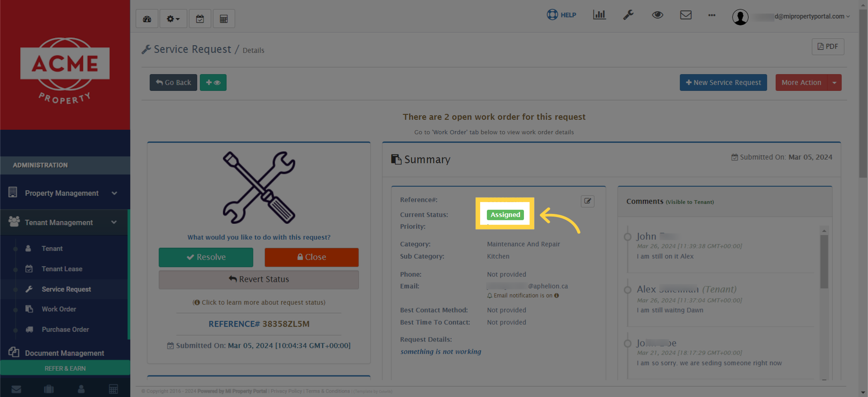Click the Revert Status button
The image size is (868, 397).
[x=259, y=279]
